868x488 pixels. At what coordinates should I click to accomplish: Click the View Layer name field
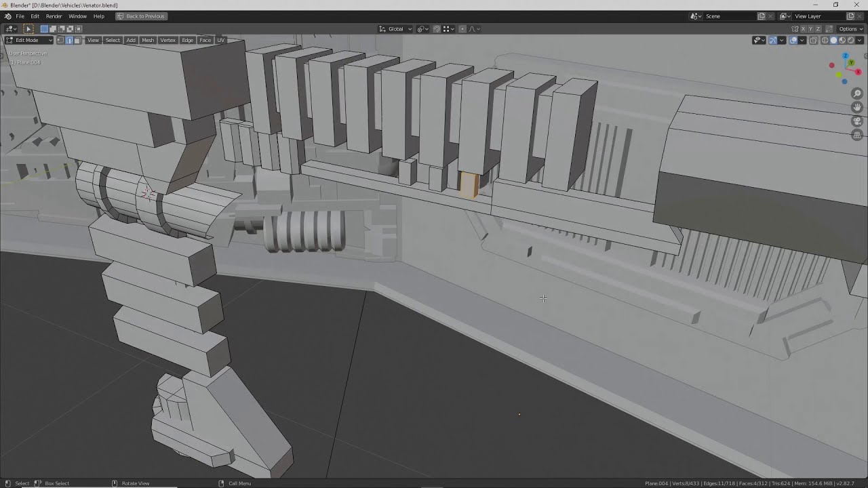click(x=818, y=16)
